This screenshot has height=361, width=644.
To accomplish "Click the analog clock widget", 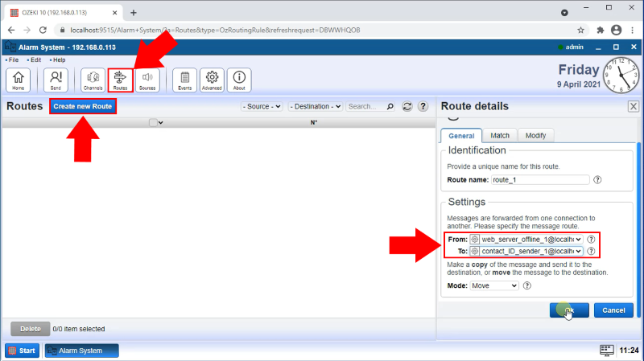I will pos(621,76).
